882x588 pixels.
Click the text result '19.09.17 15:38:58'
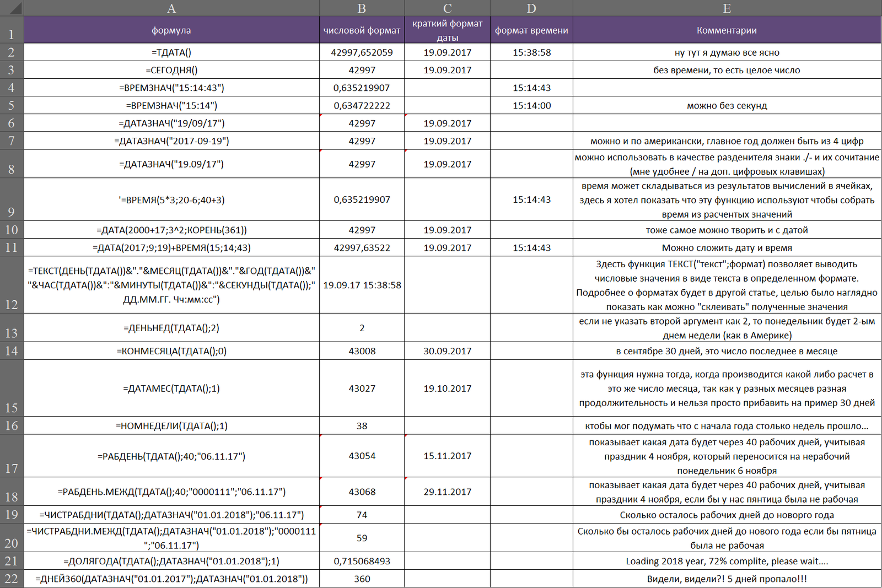[x=362, y=285]
